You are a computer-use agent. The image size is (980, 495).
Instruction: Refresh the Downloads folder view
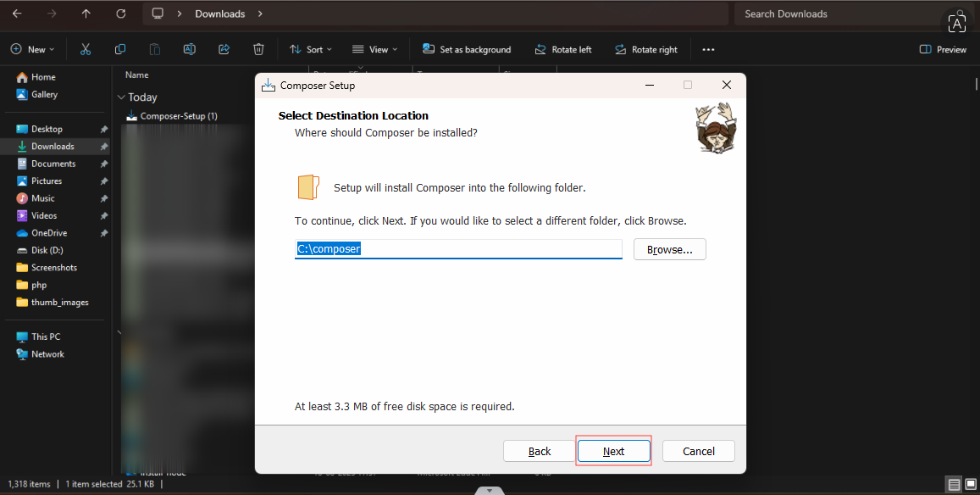pos(120,14)
